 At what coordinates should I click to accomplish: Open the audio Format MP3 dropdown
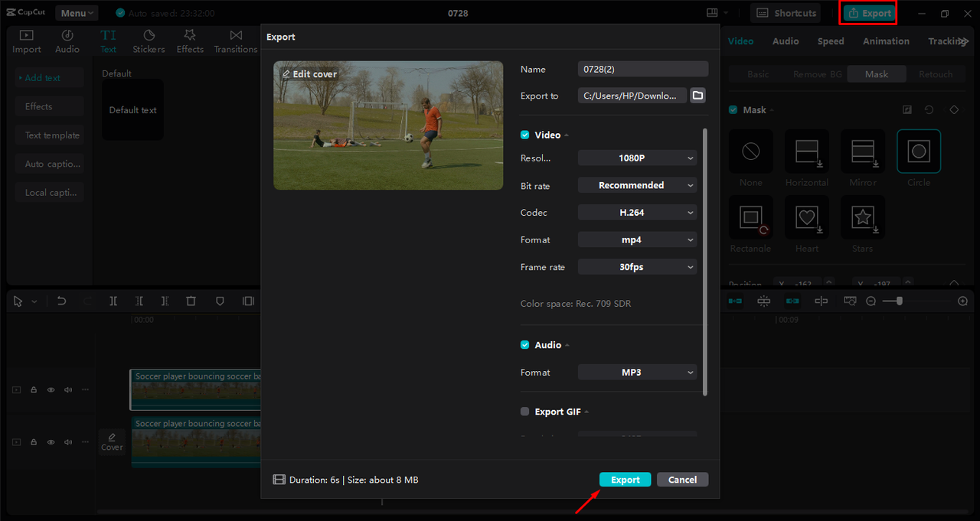click(x=637, y=373)
